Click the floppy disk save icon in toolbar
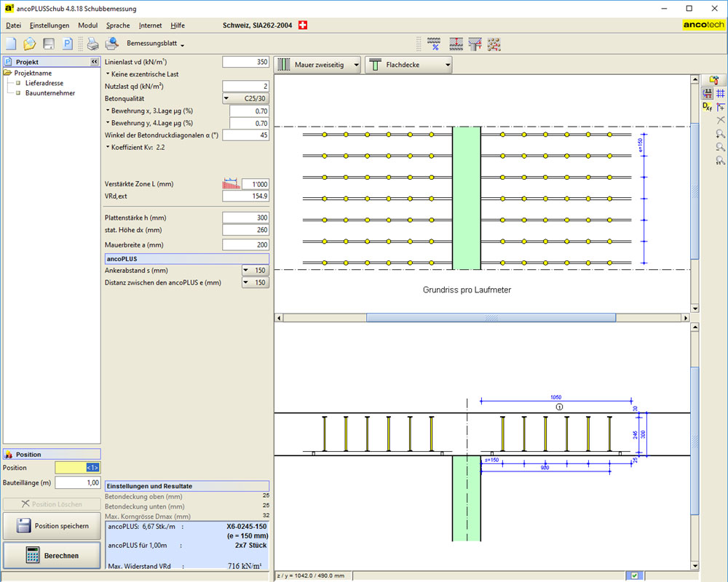This screenshot has height=582, width=728. pyautogui.click(x=49, y=44)
